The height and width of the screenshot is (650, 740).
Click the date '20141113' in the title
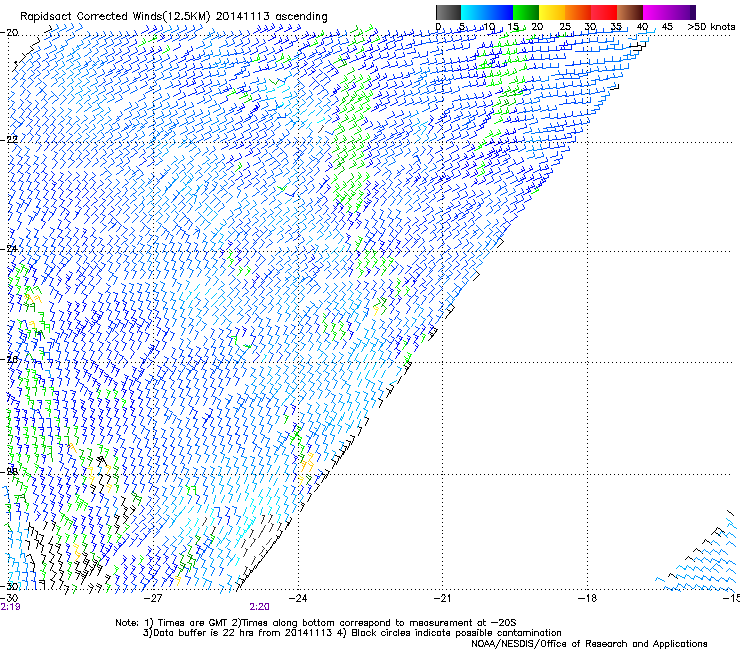[x=243, y=16]
